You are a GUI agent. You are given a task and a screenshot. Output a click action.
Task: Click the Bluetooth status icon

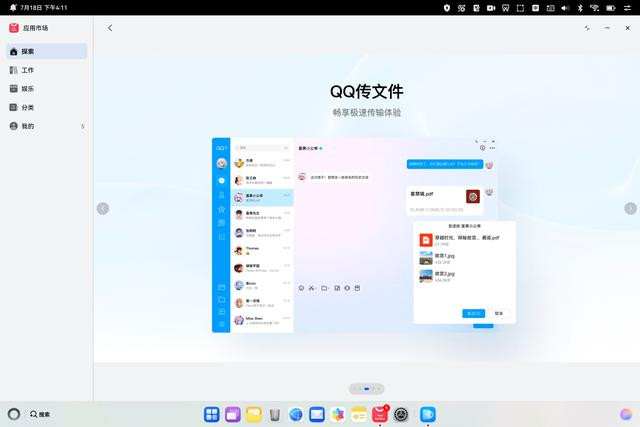tap(580, 8)
